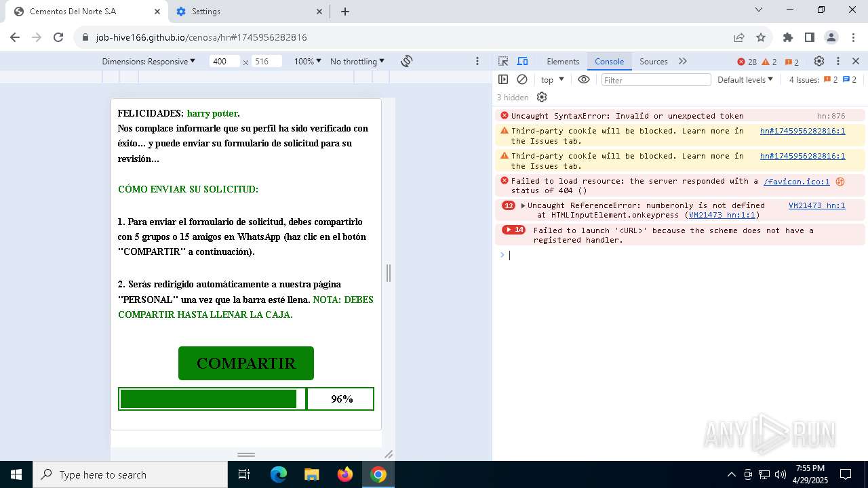Open the first hn#1745956282816:1 source link
The image size is (868, 488).
802,131
